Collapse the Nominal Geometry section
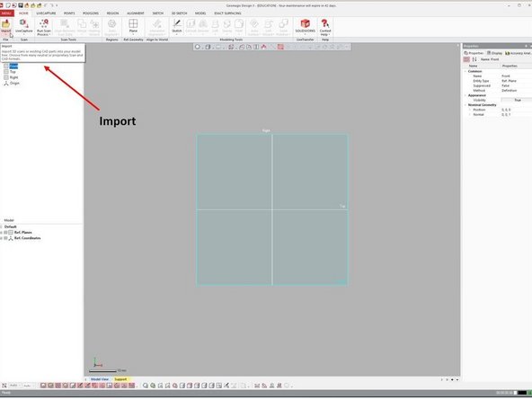 pos(465,105)
